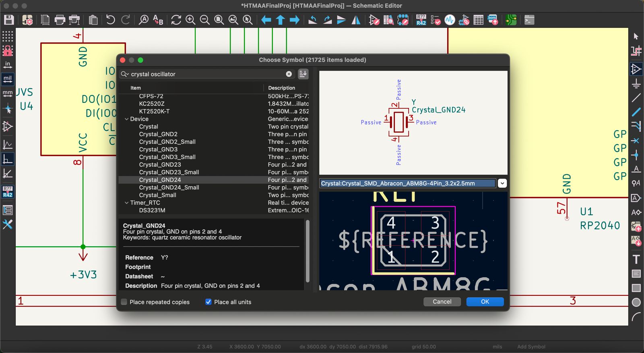Click the Refresh view icon
644x353 pixels.
(176, 20)
